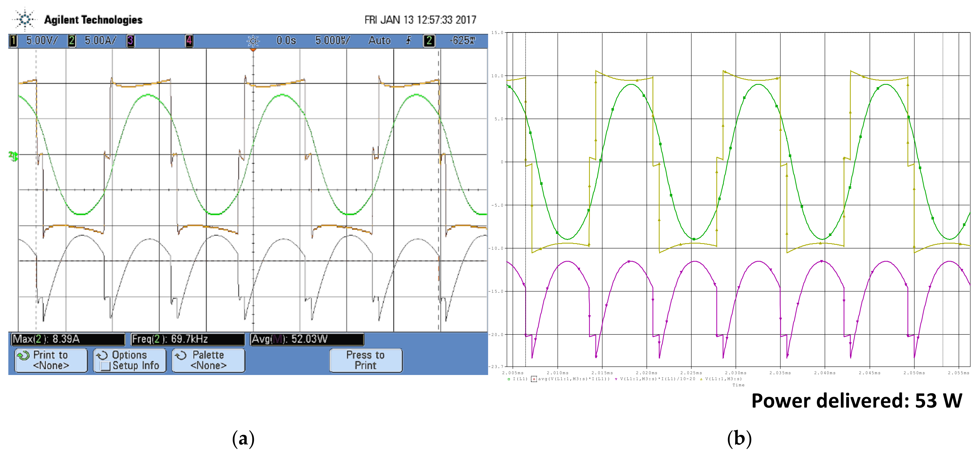This screenshot has height=453, width=980.
Task: Click the FRI JAN 13 timestamp
Action: (x=420, y=20)
